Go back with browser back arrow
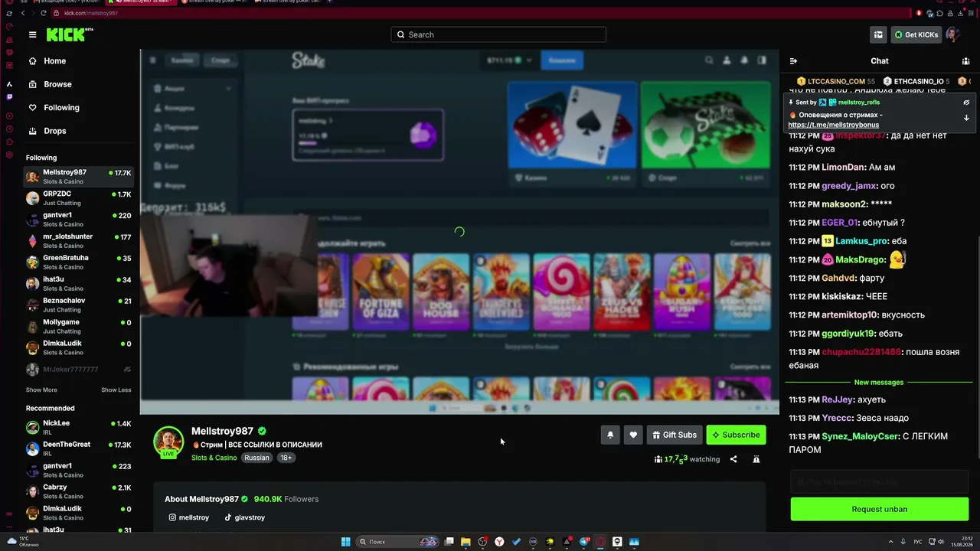Viewport: 980px width, 551px height. [23, 13]
